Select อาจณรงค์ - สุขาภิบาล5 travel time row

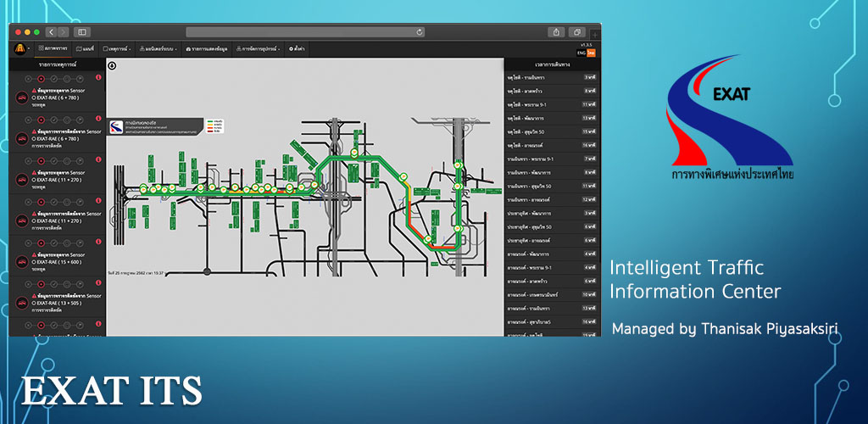552,322
